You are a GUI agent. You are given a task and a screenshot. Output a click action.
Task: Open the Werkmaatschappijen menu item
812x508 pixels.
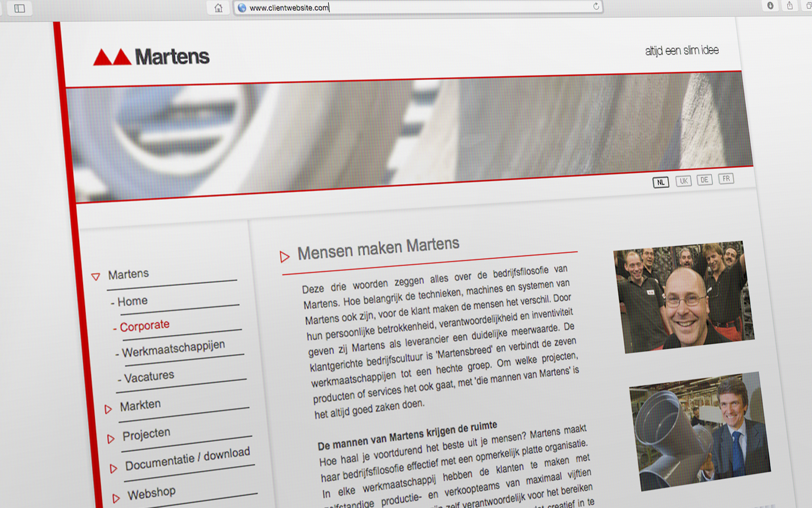pyautogui.click(x=173, y=349)
